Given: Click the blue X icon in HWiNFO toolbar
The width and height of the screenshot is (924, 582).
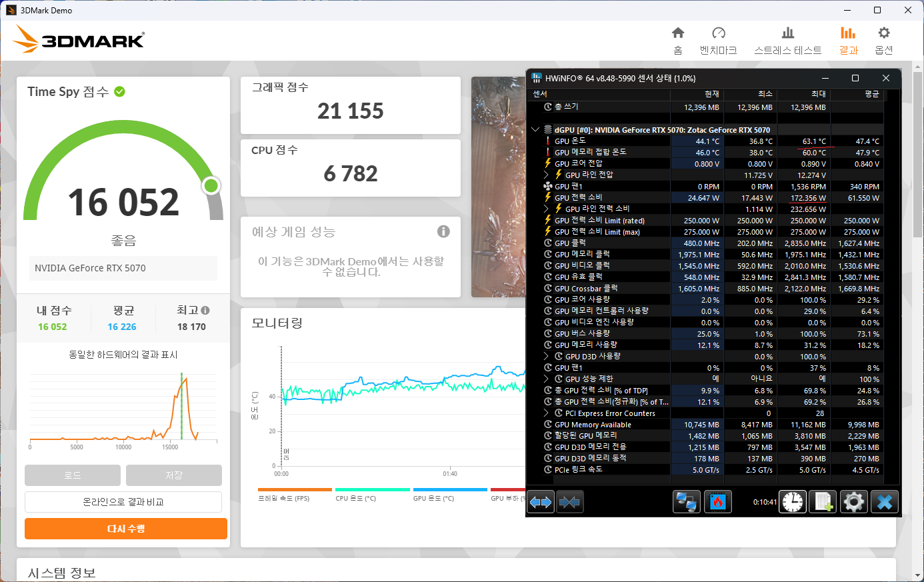Looking at the screenshot, I should tap(885, 502).
